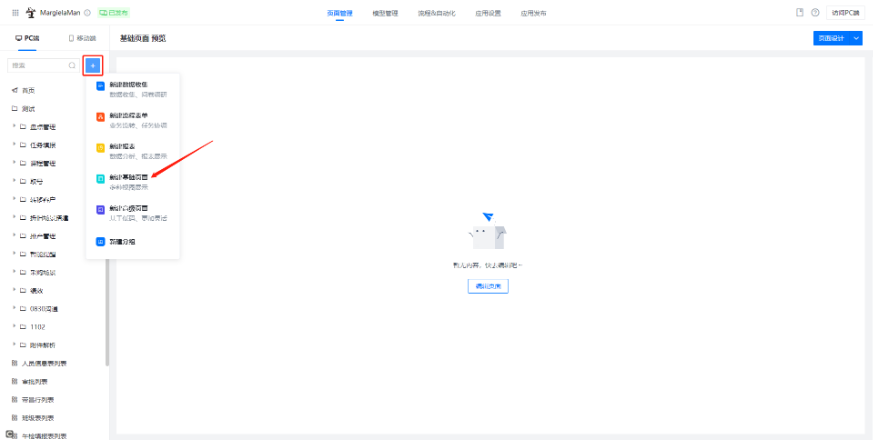Open dropdown arrow beside 页面设计 button
The height and width of the screenshot is (440, 873).
click(x=856, y=38)
